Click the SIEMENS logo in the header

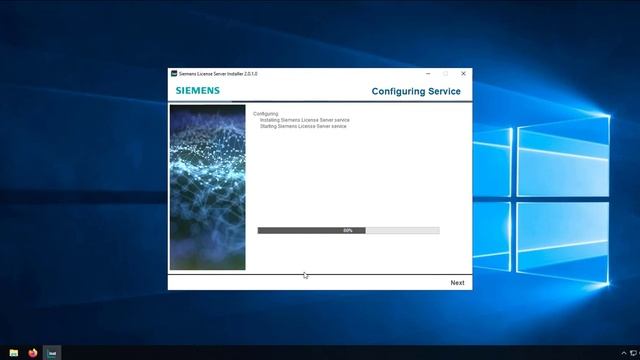click(198, 91)
